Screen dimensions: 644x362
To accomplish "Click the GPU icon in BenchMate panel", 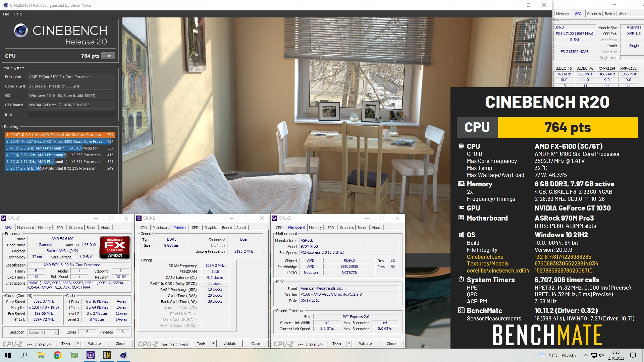I will (461, 208).
